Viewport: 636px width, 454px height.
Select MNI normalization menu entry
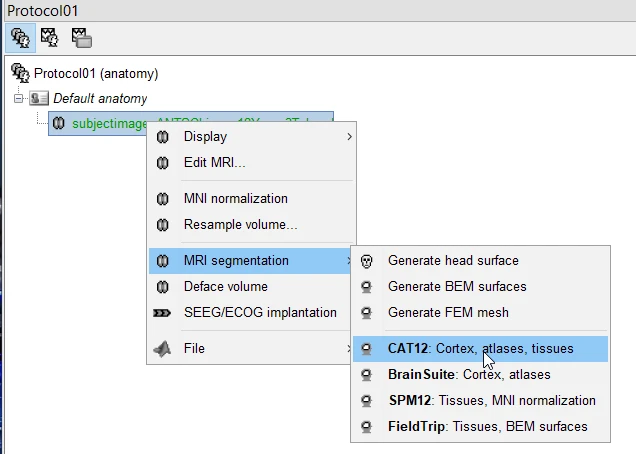235,198
